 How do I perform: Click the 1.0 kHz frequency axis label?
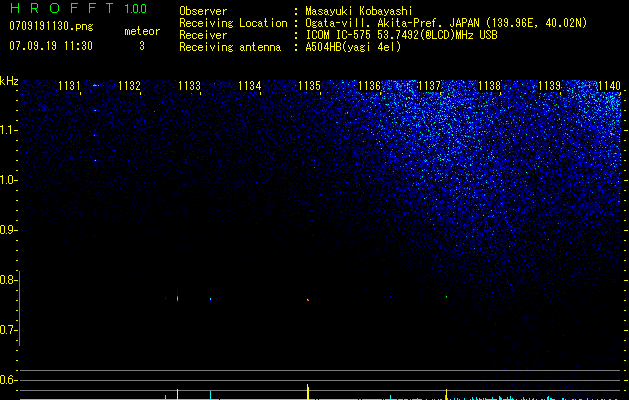click(x=7, y=180)
